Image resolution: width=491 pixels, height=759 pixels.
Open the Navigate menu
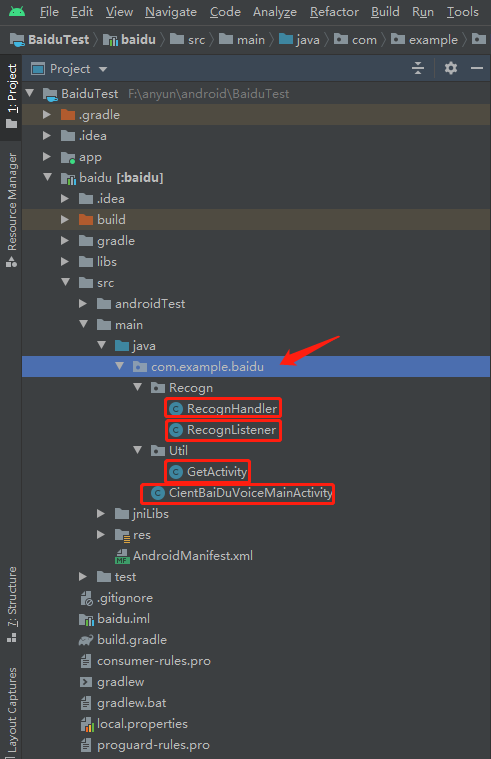tap(171, 12)
